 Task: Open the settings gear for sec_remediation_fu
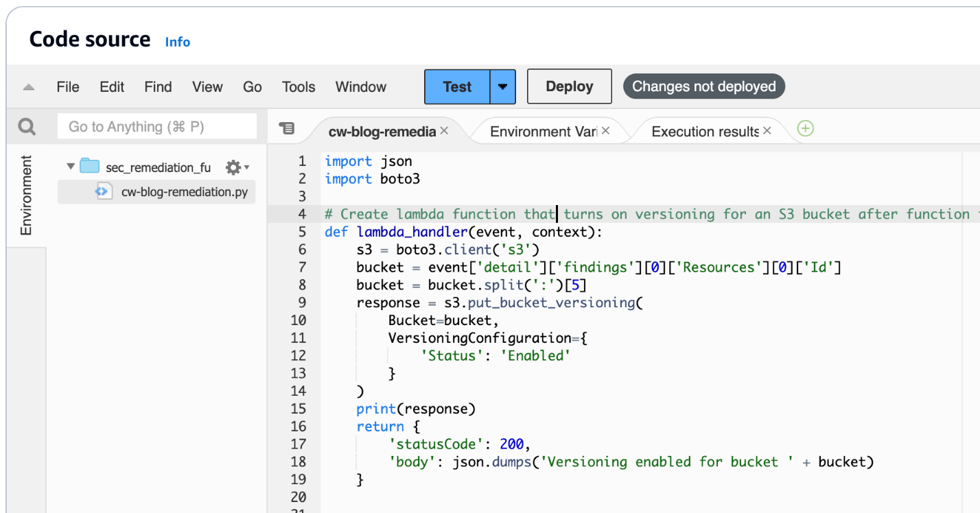point(231,167)
